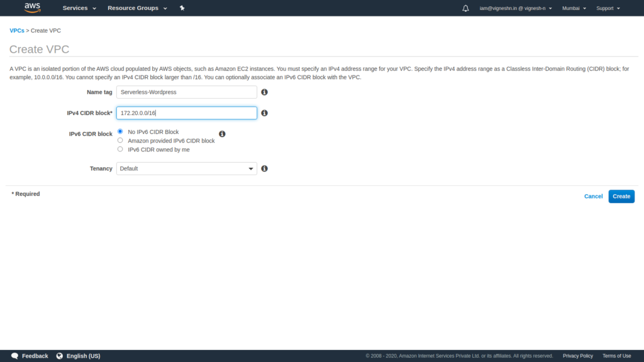This screenshot has height=362, width=644.
Task: Expand the Resource Groups menu
Action: (x=137, y=8)
